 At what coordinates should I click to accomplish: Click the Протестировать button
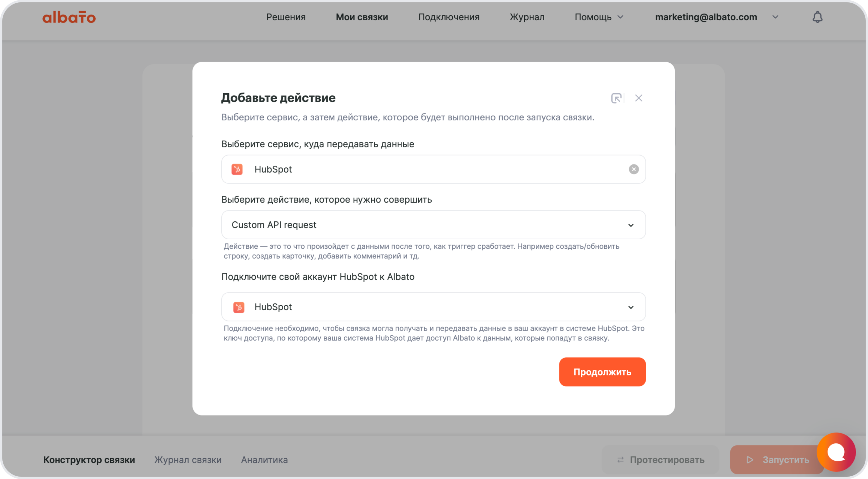pos(660,460)
